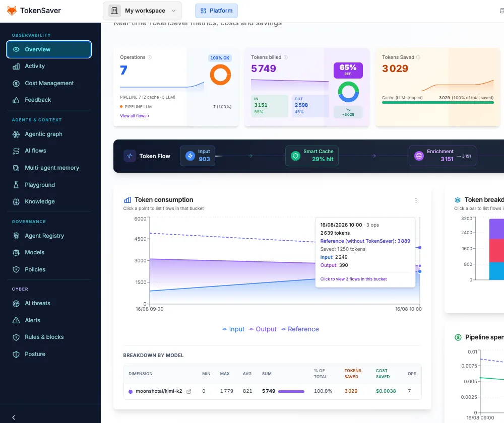Open the Overview page

click(49, 49)
